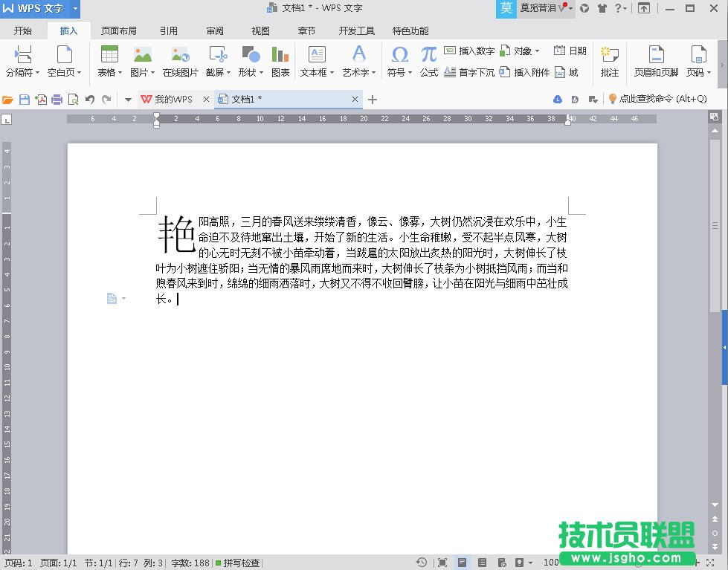Viewport: 728px width, 570px height.
Task: Toggle full screen view in status bar
Action: [x=442, y=563]
